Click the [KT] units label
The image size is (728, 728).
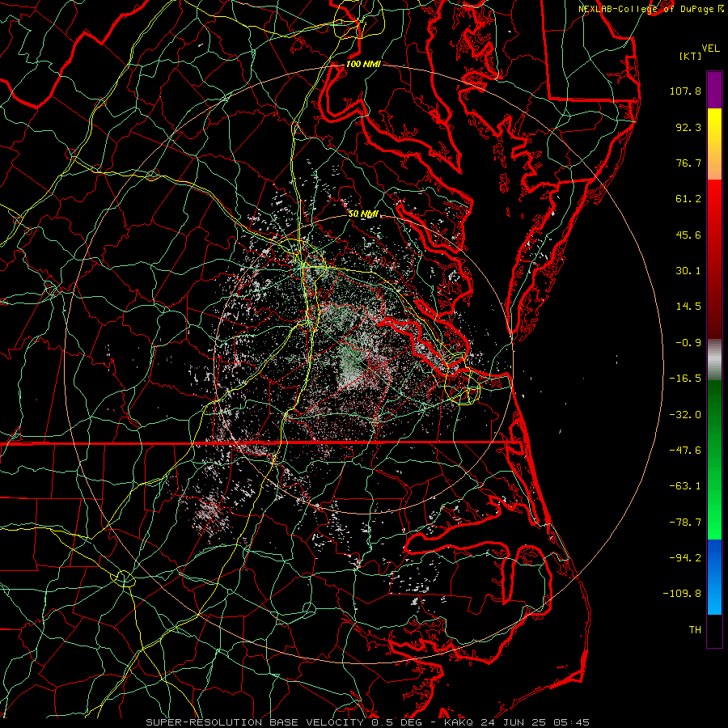coord(691,56)
